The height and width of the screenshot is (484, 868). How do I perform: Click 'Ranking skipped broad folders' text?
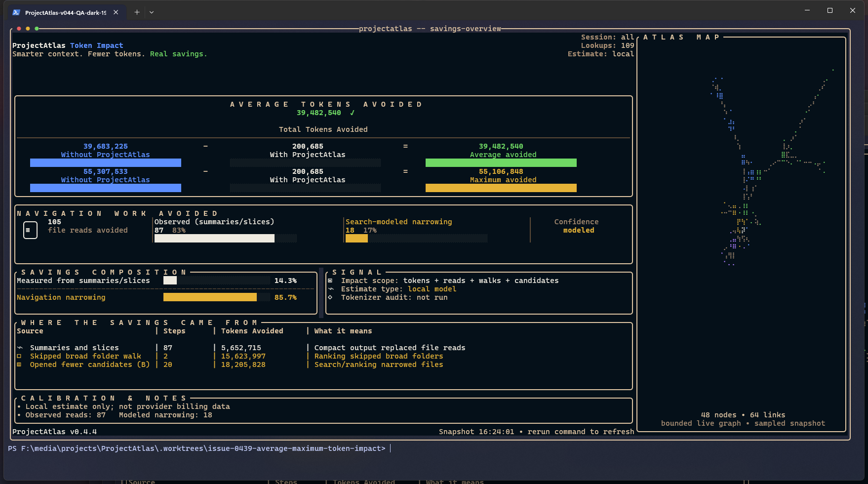tap(379, 356)
